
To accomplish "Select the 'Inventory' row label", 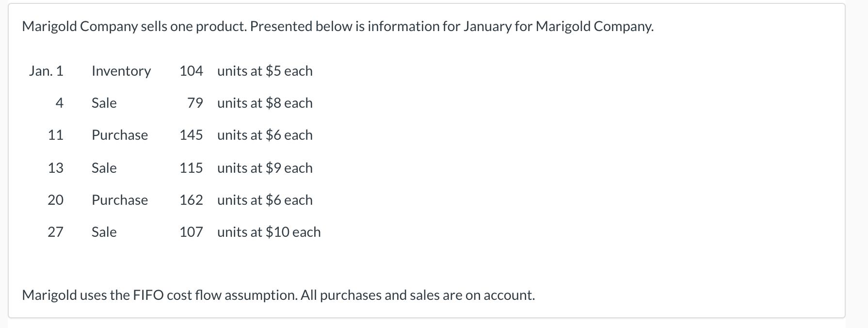I will tap(121, 71).
